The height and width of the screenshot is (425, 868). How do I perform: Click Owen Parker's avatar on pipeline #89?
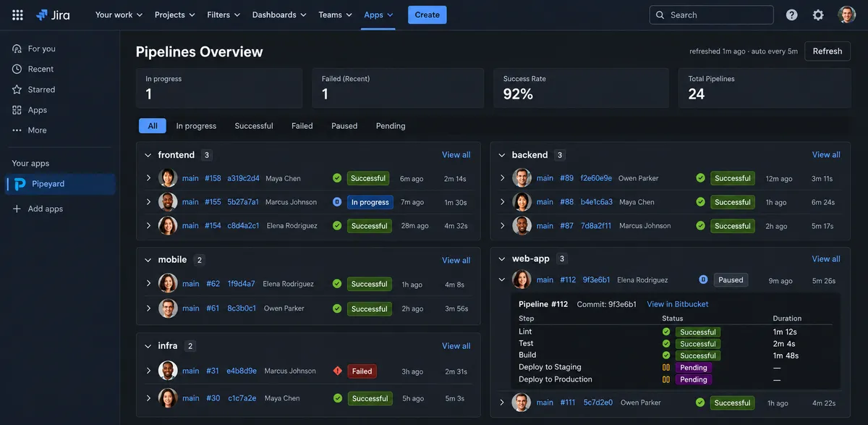[x=522, y=178]
